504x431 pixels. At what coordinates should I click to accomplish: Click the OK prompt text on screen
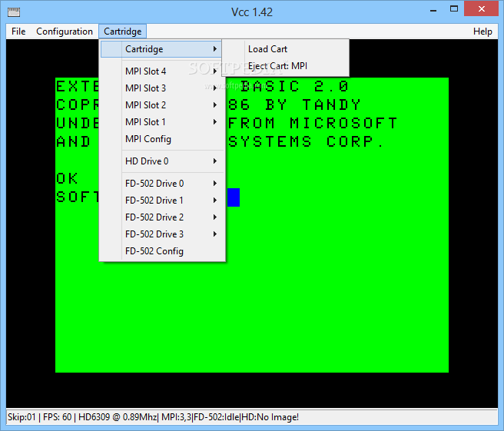pyautogui.click(x=67, y=178)
